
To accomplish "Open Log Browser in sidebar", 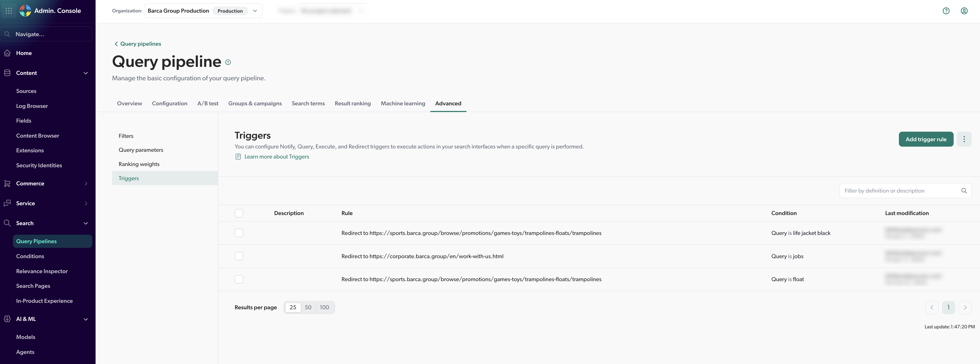I will click(x=32, y=106).
